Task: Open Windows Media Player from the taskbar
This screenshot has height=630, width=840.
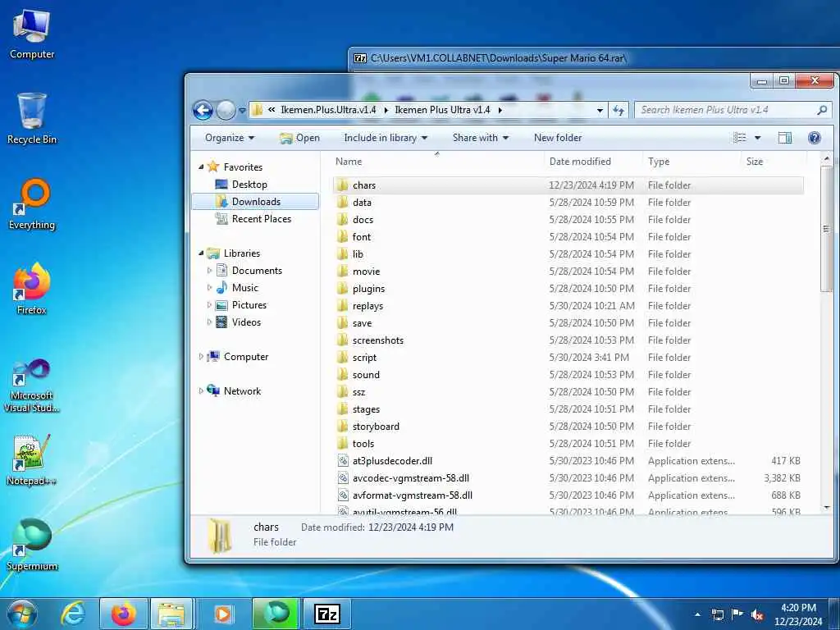Action: (223, 614)
